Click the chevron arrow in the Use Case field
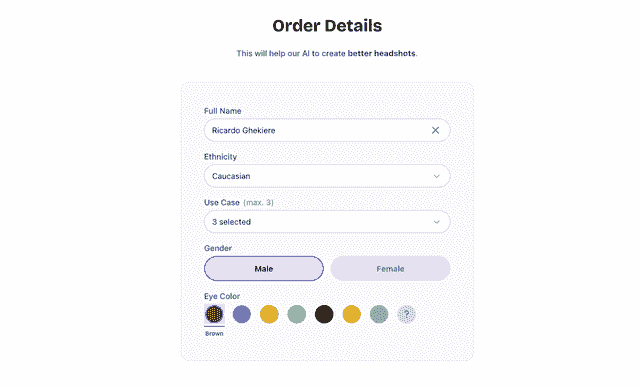640x386 pixels. [x=436, y=222]
